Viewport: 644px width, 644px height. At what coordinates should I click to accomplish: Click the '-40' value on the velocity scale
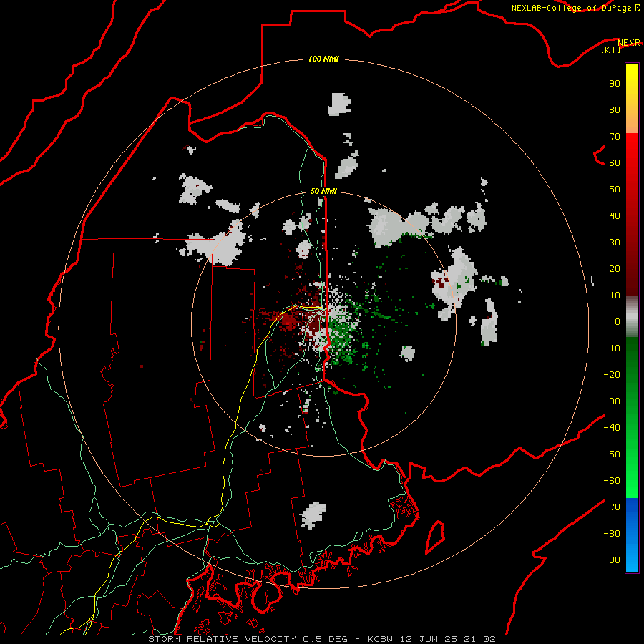612,428
